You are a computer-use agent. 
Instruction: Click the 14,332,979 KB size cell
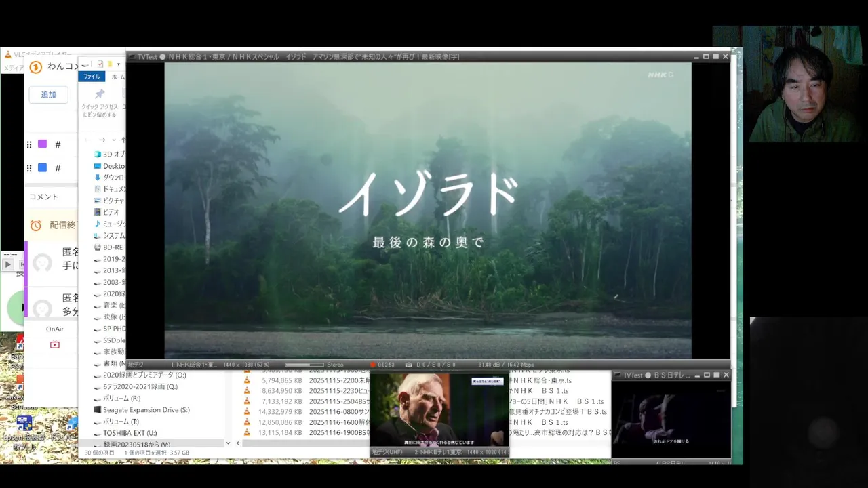point(280,411)
